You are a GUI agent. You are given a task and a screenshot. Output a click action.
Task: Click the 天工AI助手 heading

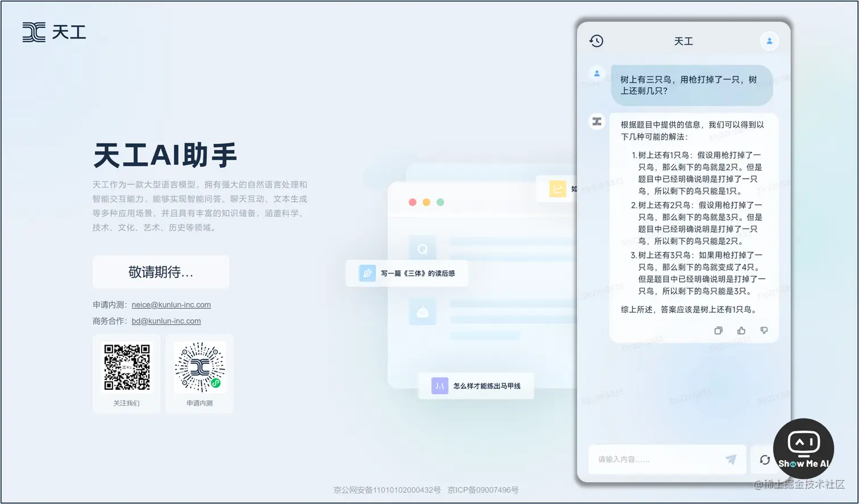[x=165, y=156]
